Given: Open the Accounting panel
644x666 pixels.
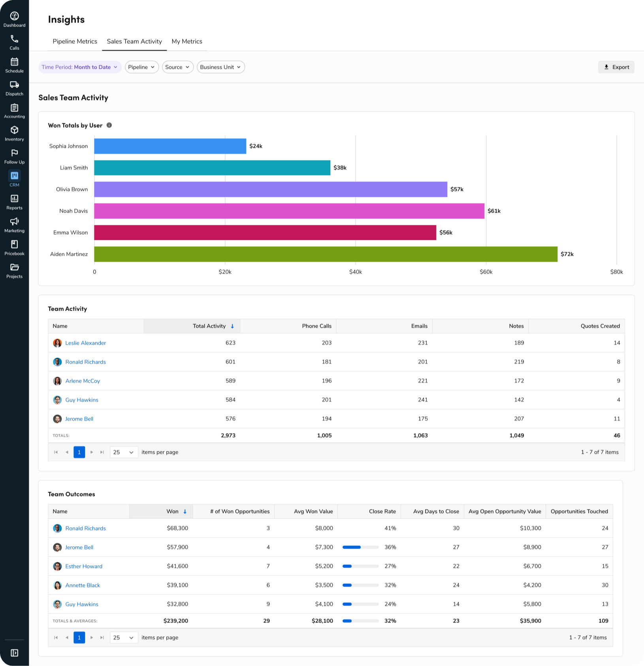Looking at the screenshot, I should pos(14,109).
